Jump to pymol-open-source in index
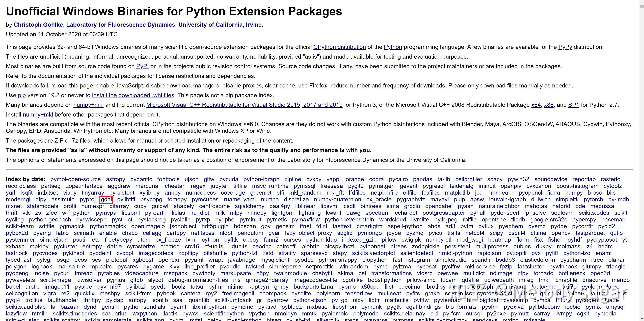The width and height of the screenshot is (644, 321). (75, 179)
